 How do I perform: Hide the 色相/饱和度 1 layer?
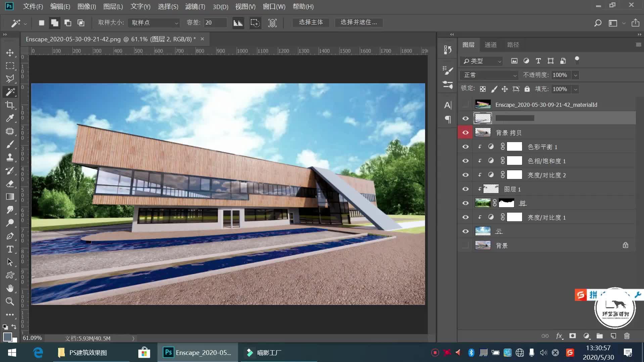[x=465, y=161]
